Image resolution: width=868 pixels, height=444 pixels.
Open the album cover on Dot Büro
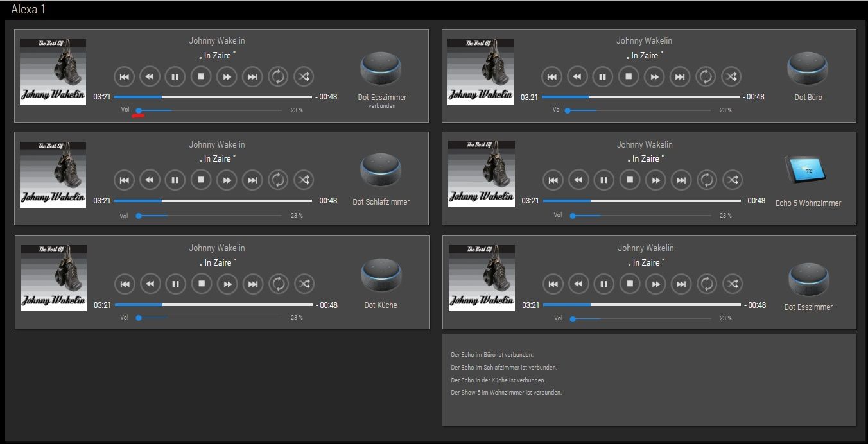tap(480, 73)
